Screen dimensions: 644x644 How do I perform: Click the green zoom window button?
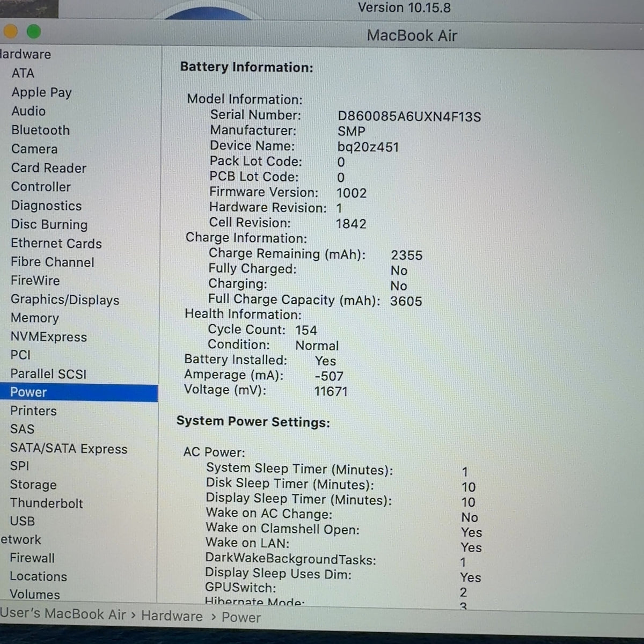[34, 32]
